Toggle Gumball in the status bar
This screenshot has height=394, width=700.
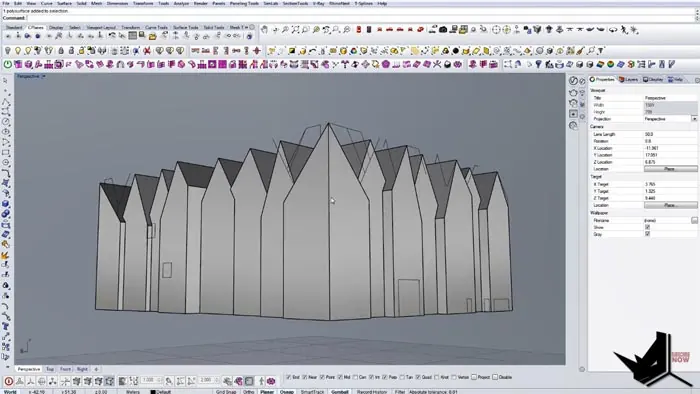[340, 392]
